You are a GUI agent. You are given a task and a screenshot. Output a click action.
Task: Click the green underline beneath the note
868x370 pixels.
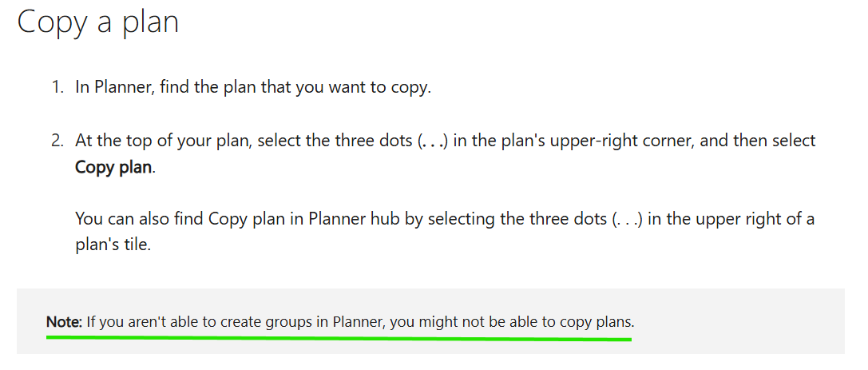(339, 336)
